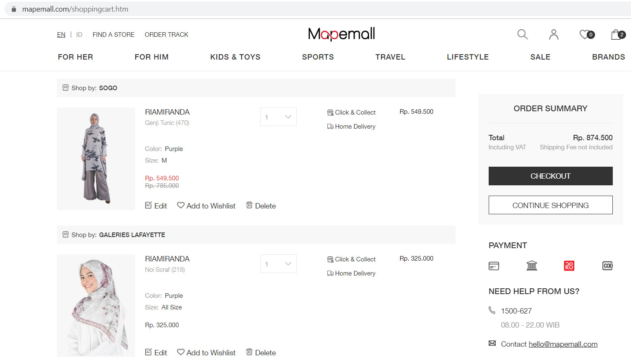Click RIAMIRANDA brand name above Genji Tunic

tap(167, 112)
